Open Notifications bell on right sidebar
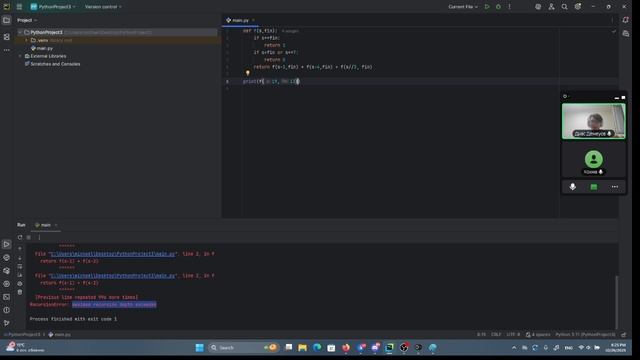 626,20
